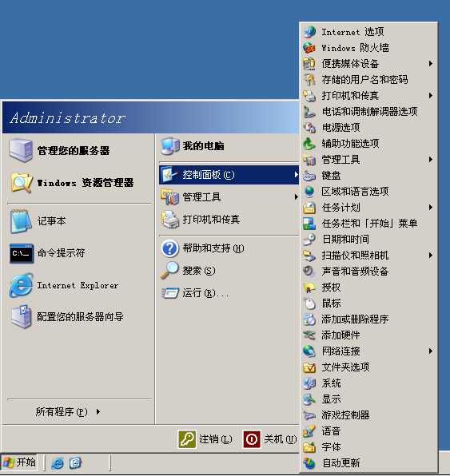The height and width of the screenshot is (476, 450).
Task: Click the 自动更新 icon
Action: tap(309, 463)
